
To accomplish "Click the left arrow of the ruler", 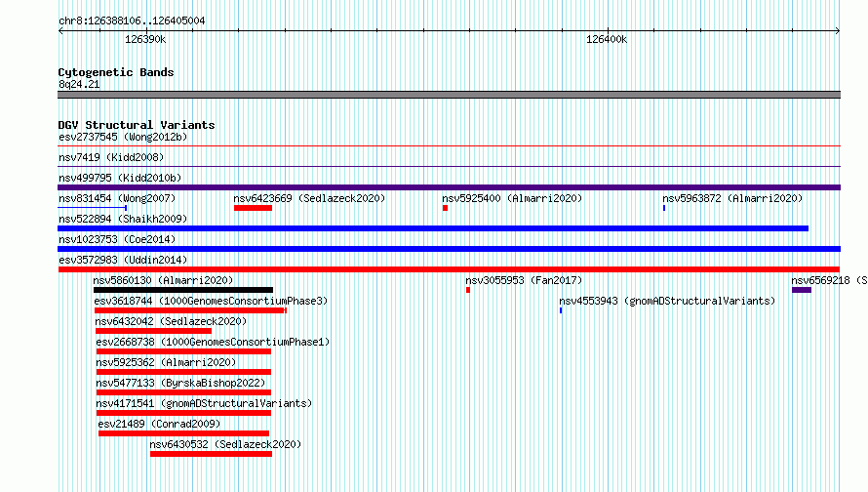I will tap(60, 31).
